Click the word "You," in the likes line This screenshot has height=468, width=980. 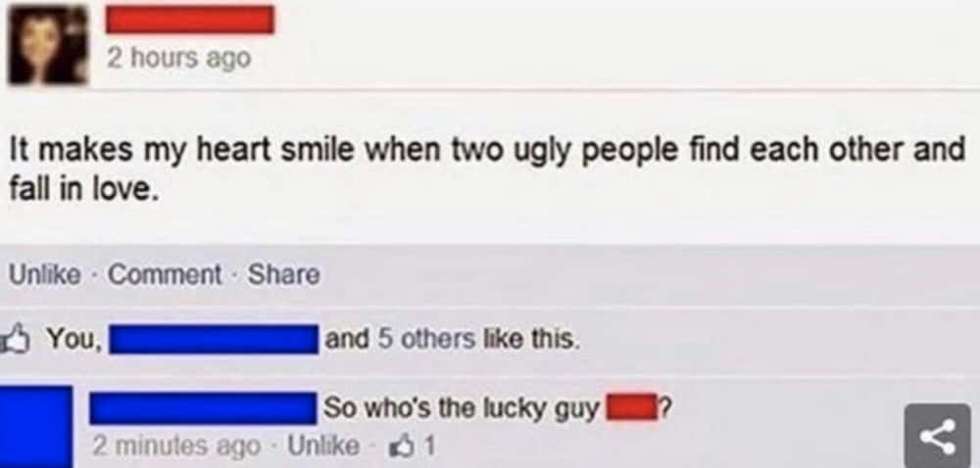pos(74,339)
